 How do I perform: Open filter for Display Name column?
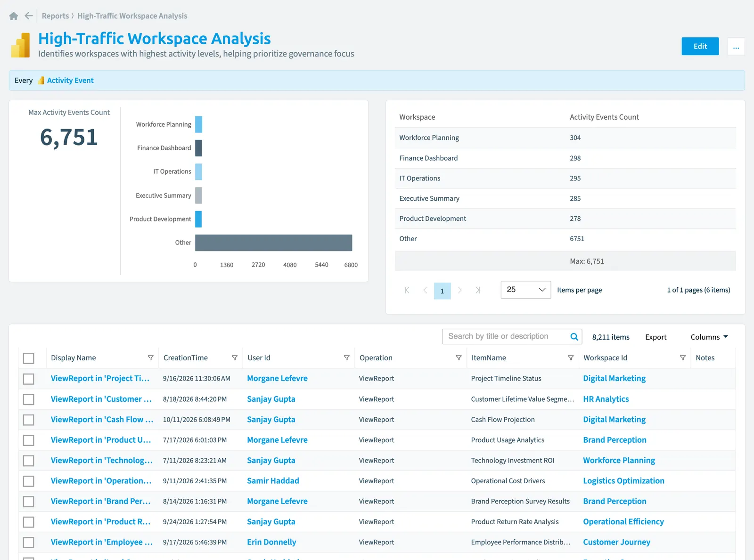coord(150,358)
